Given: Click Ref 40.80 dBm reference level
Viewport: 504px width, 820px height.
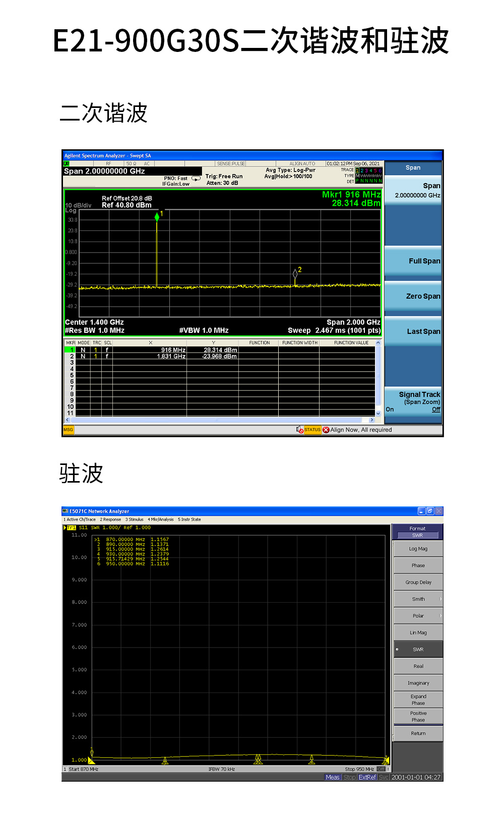Looking at the screenshot, I should tap(127, 205).
